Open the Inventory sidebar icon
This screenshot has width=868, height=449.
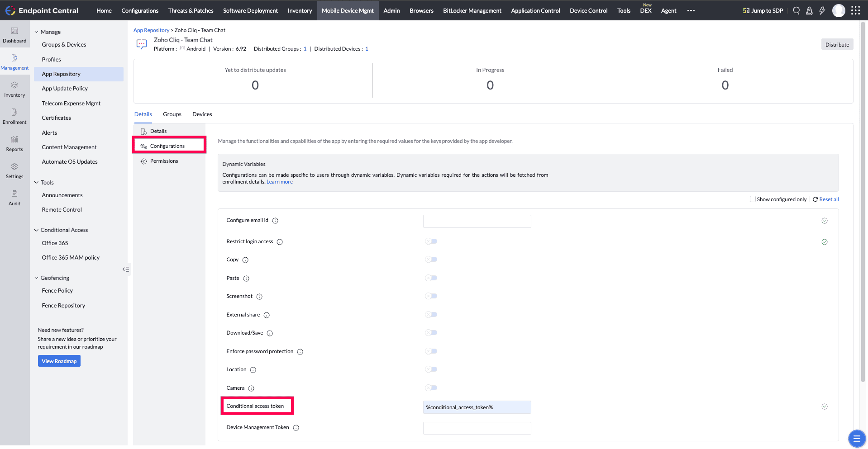14,90
